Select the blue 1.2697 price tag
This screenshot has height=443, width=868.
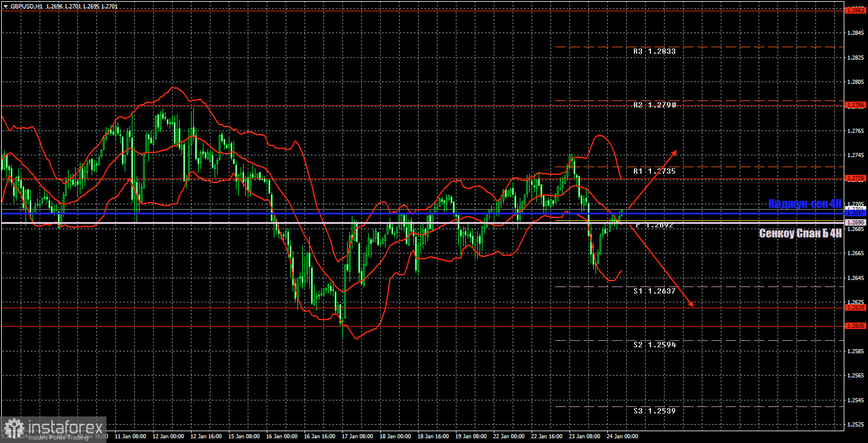click(x=856, y=213)
